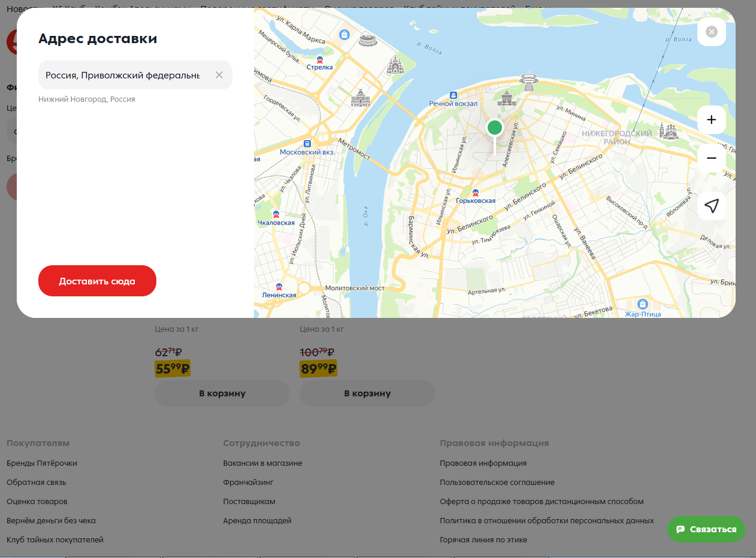756x558 pixels.
Task: Click the stadium landmark icon near Стрелка
Action: [367, 41]
